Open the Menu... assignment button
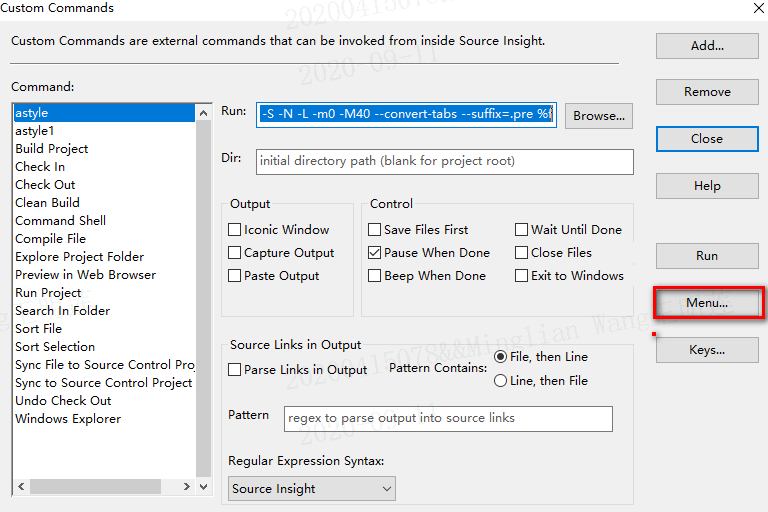 707,303
